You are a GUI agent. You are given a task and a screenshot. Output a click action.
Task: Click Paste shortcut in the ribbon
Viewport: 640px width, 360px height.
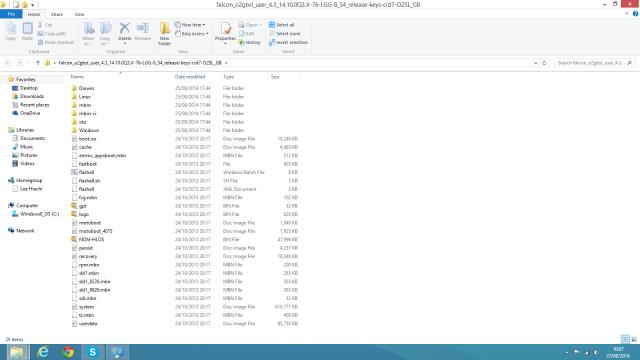pos(56,42)
